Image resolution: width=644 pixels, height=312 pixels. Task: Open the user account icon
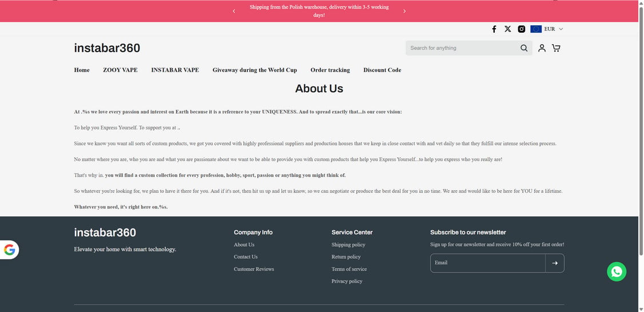[542, 48]
